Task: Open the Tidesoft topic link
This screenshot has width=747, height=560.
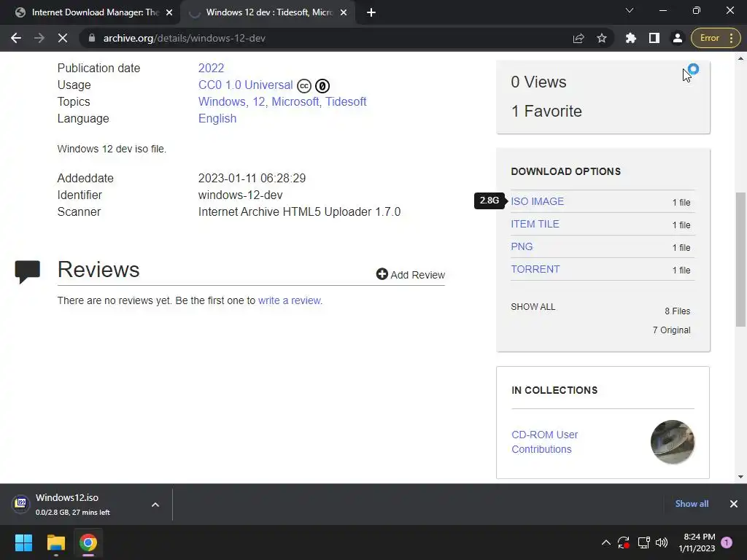Action: (x=346, y=101)
